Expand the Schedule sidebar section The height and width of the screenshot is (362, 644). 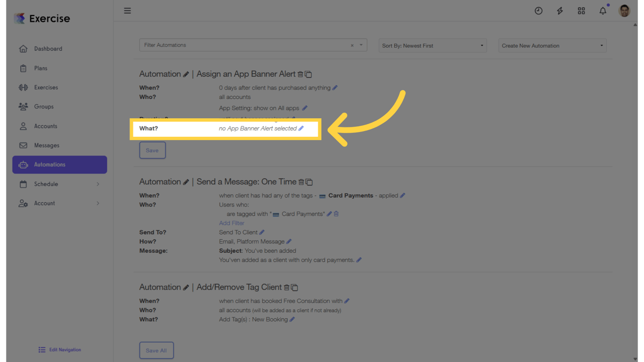[x=59, y=184]
